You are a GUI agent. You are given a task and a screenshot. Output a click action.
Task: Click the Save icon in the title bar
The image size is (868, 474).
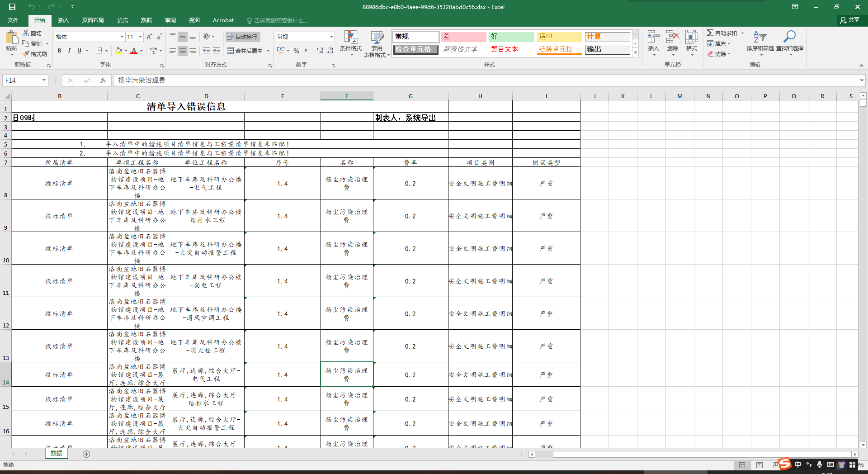[x=12, y=7]
